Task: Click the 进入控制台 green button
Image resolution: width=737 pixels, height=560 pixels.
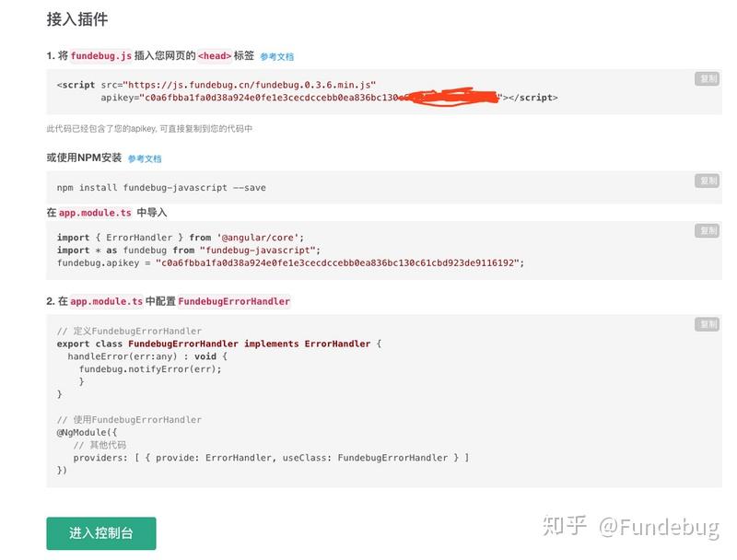Action: click(x=100, y=532)
